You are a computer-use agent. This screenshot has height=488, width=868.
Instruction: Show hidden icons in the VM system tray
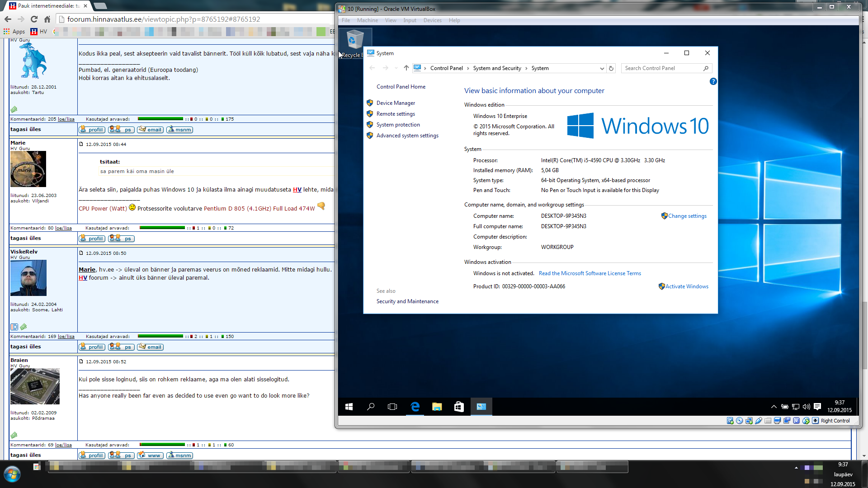click(774, 407)
